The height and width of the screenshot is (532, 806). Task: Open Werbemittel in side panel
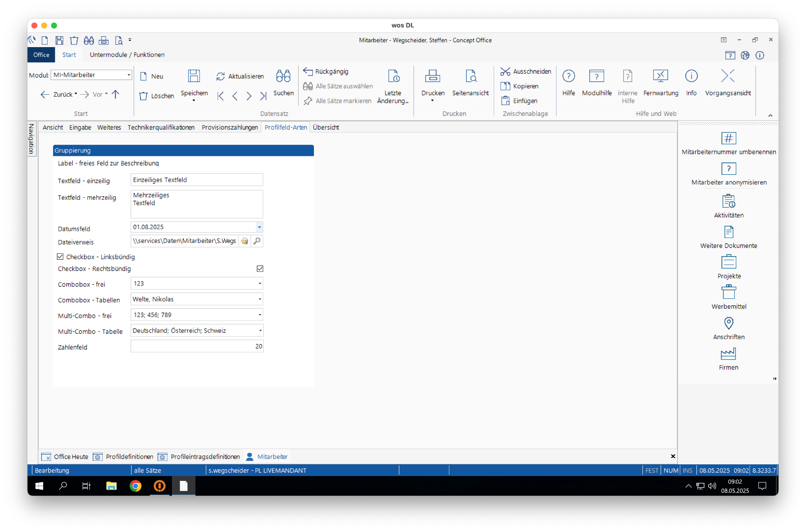[x=729, y=298]
